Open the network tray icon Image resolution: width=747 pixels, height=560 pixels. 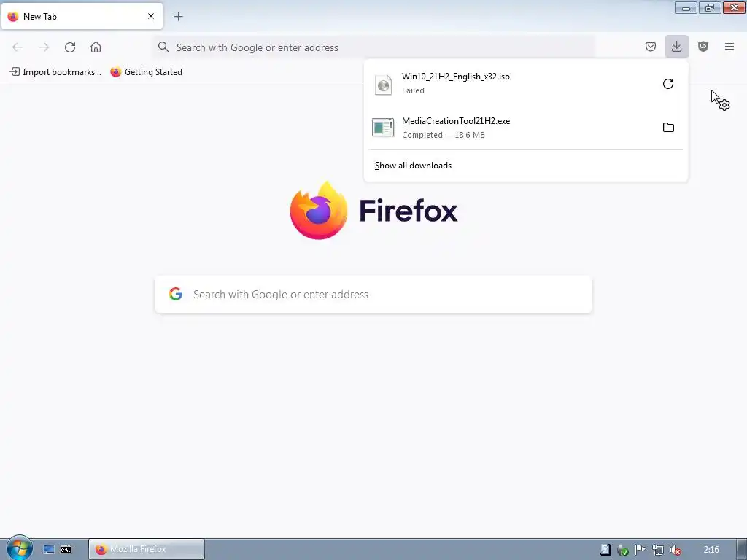pyautogui.click(x=658, y=550)
